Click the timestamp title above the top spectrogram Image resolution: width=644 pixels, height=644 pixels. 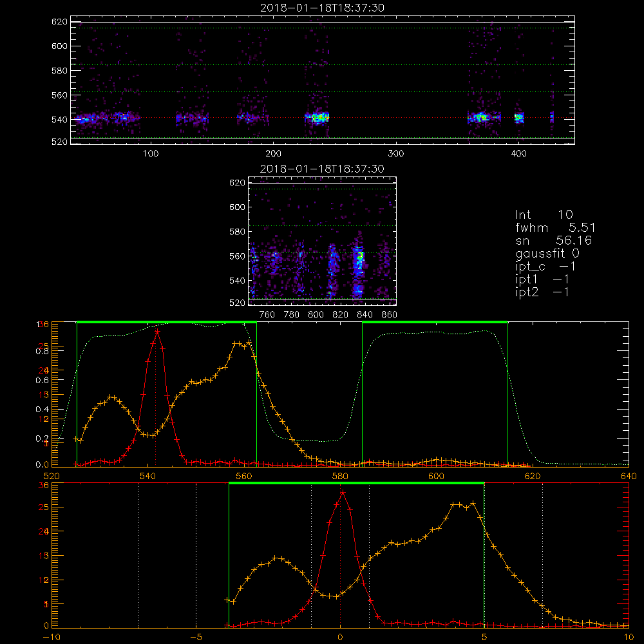point(322,8)
